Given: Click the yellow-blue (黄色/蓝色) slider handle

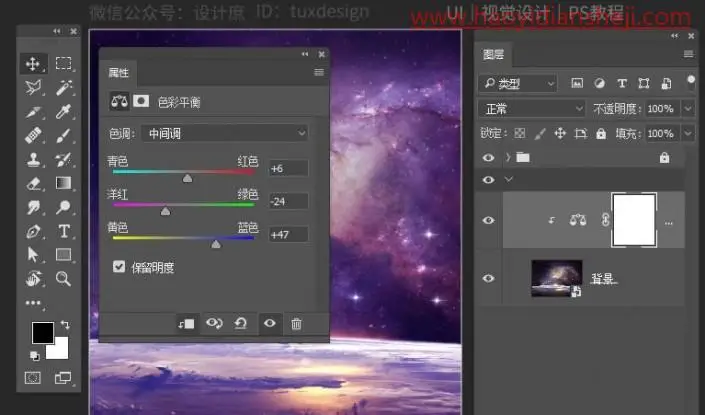Looking at the screenshot, I should [216, 244].
